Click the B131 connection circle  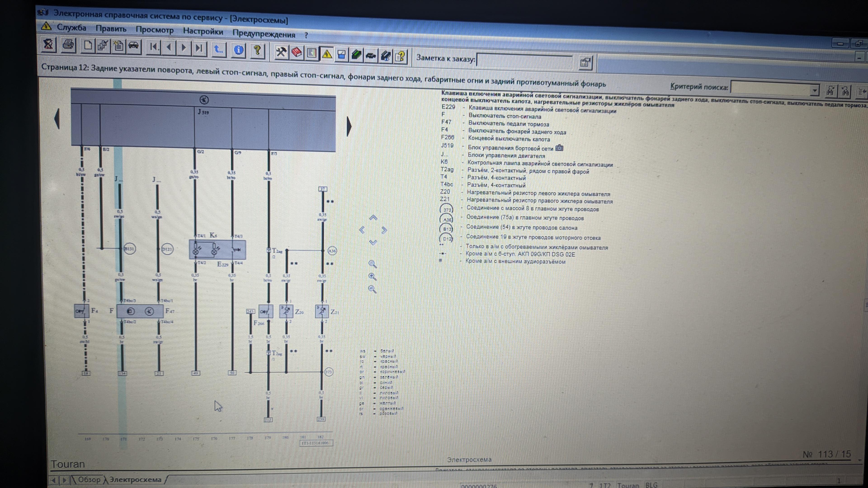coord(129,249)
